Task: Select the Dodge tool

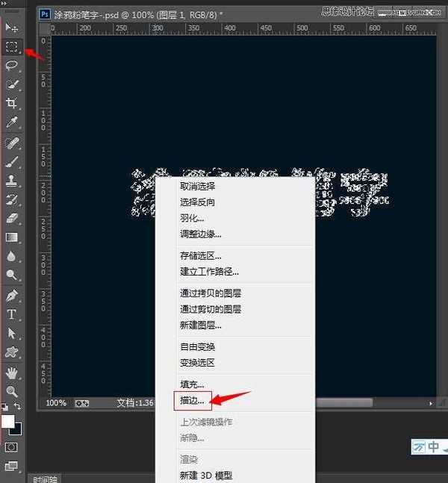Action: tap(12, 275)
